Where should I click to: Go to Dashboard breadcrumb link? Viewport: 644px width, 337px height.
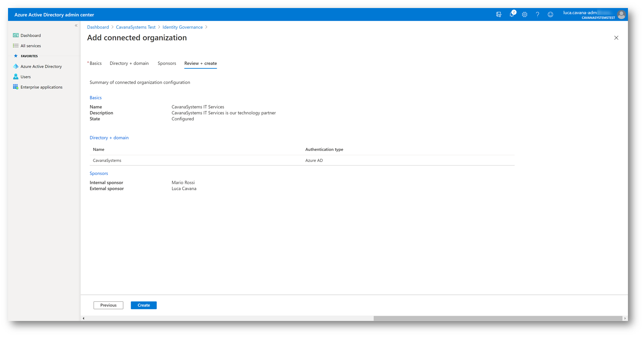point(98,27)
